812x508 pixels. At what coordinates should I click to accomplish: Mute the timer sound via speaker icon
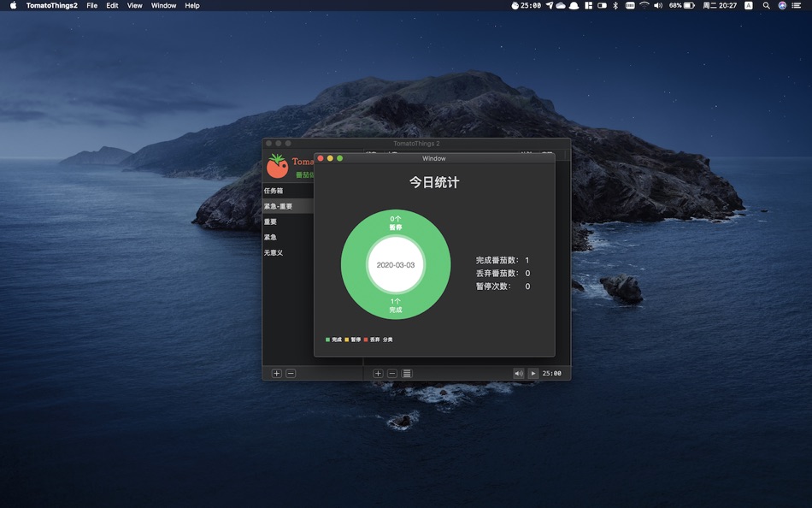point(519,373)
